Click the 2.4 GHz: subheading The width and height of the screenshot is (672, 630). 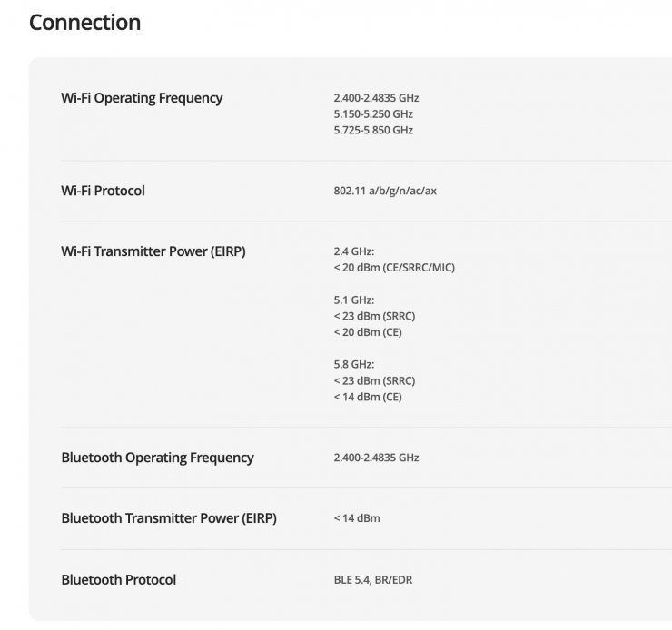pos(354,251)
